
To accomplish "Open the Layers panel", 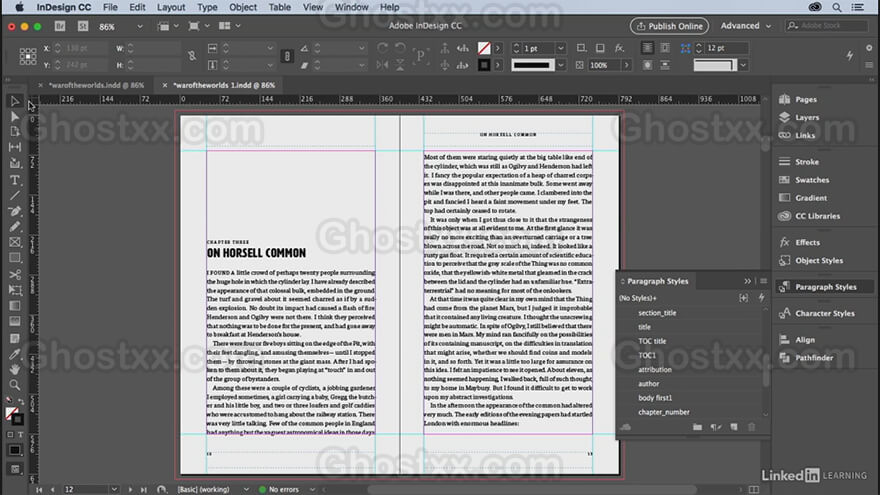I will coord(799,117).
